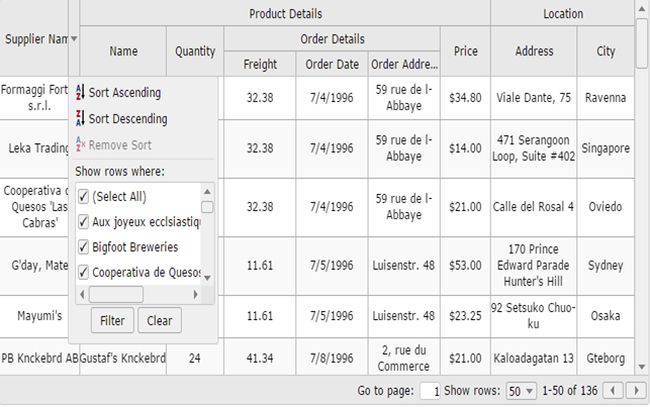Select the 170 Prince Edward Parade cell

[534, 265]
